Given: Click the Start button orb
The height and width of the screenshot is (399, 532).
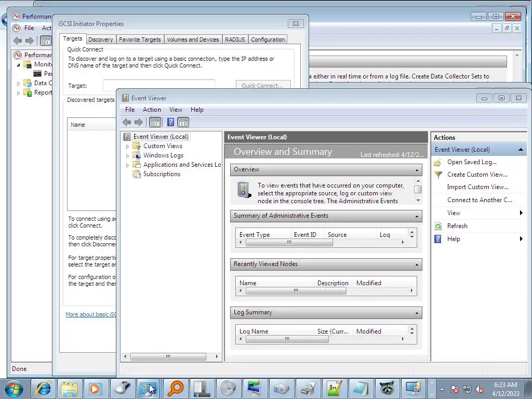Looking at the screenshot, I should pyautogui.click(x=14, y=389).
